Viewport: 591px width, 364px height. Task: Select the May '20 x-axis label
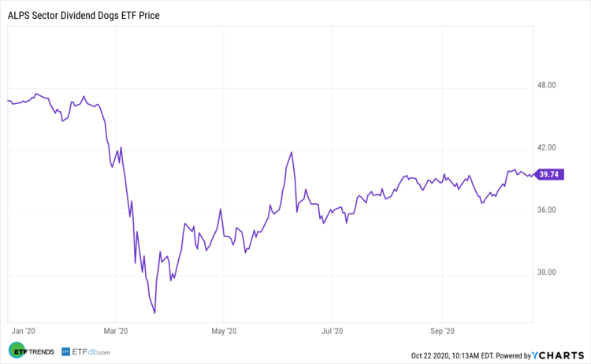225,331
